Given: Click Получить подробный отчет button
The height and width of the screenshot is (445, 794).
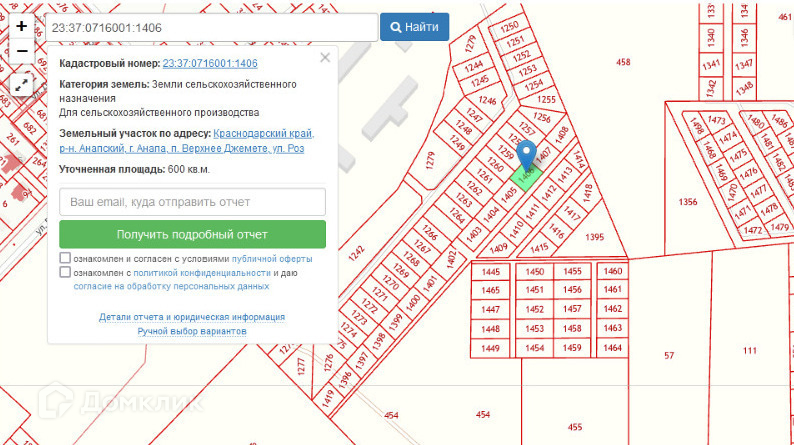Looking at the screenshot, I should pyautogui.click(x=192, y=234).
